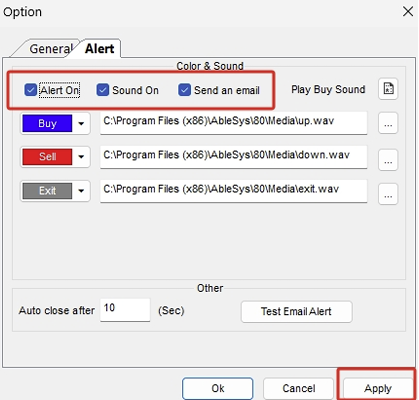Apply the alert settings
The height and width of the screenshot is (400, 419).
click(378, 388)
